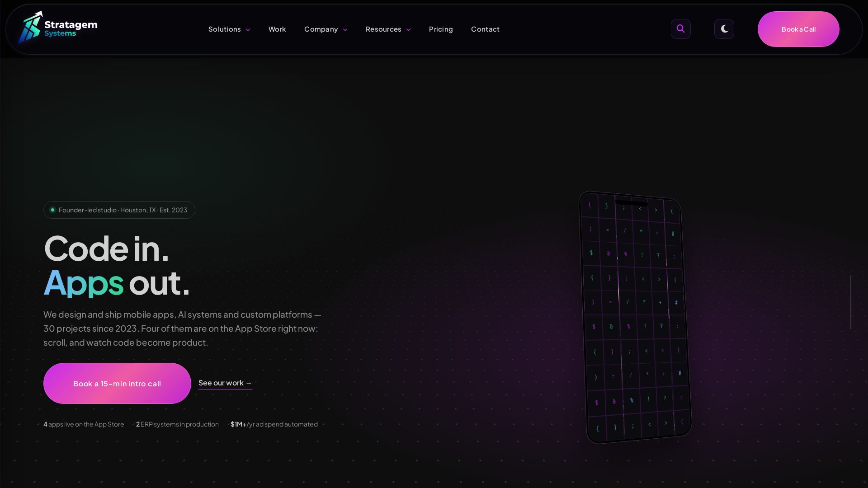
Task: Toggle dark mode with moon icon
Action: click(x=724, y=29)
